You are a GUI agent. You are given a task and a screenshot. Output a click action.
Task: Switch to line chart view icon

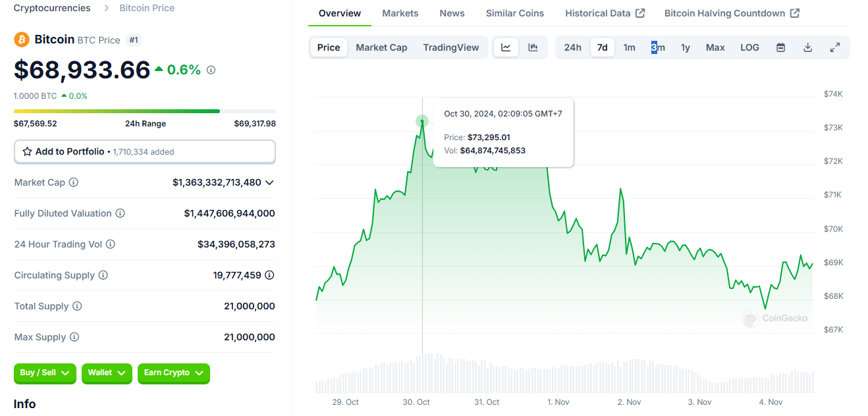pyautogui.click(x=506, y=47)
